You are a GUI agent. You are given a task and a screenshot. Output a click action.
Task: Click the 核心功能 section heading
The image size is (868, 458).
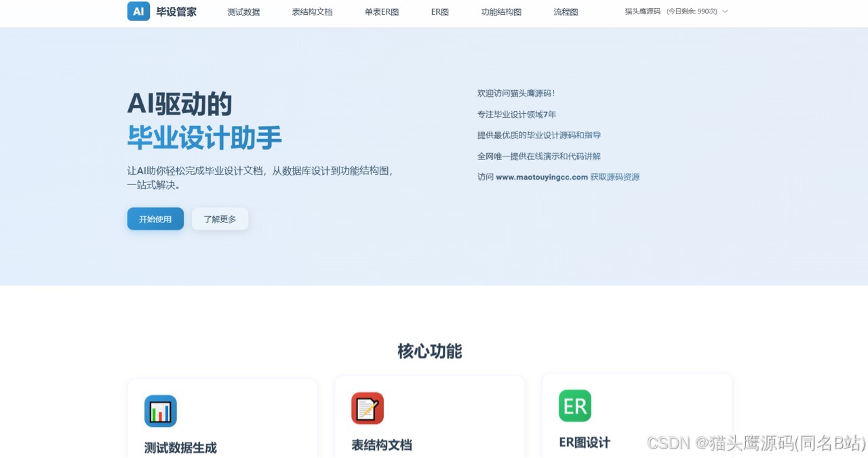tap(429, 351)
